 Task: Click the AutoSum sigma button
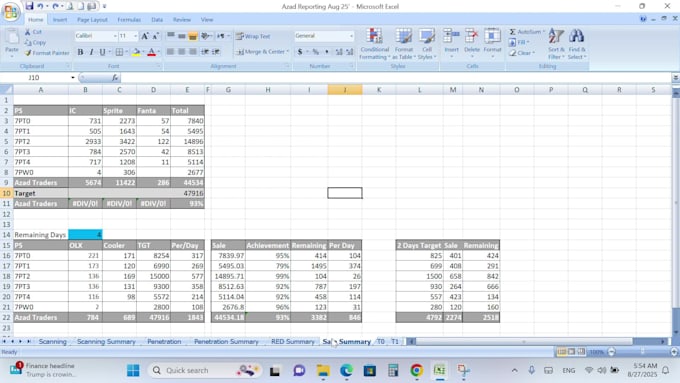(526, 32)
